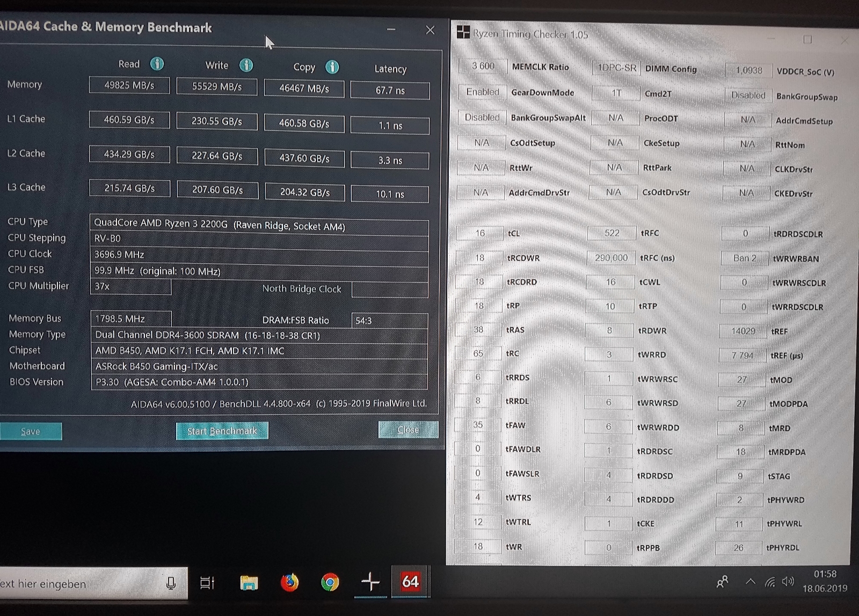Close AIDA64 window with the X button
This screenshot has width=859, height=616.
(x=430, y=30)
